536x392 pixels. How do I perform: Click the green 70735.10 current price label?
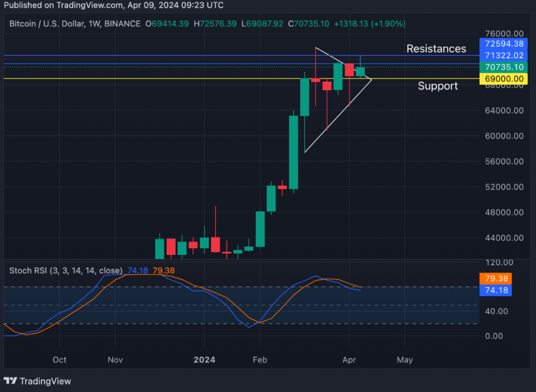pyautogui.click(x=504, y=67)
